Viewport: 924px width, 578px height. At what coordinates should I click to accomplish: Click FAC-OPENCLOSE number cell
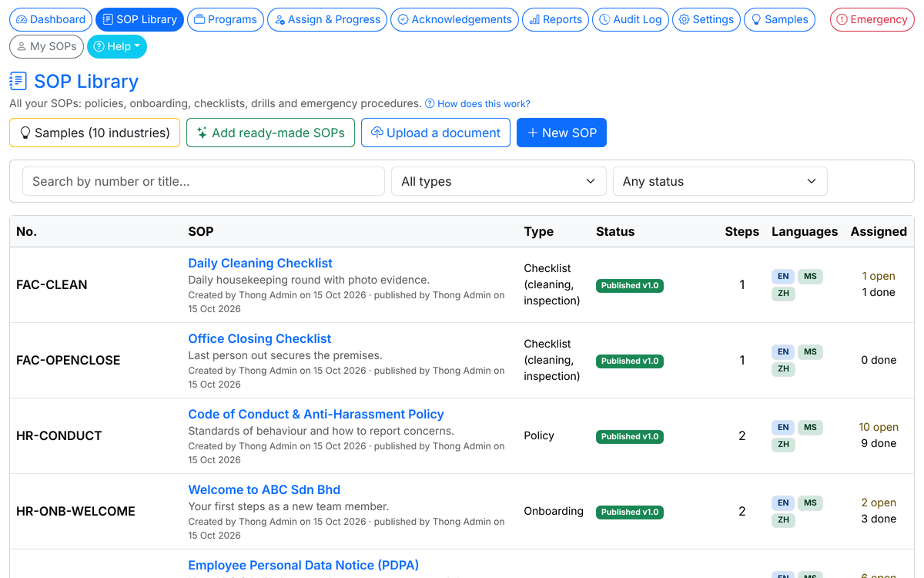click(68, 360)
